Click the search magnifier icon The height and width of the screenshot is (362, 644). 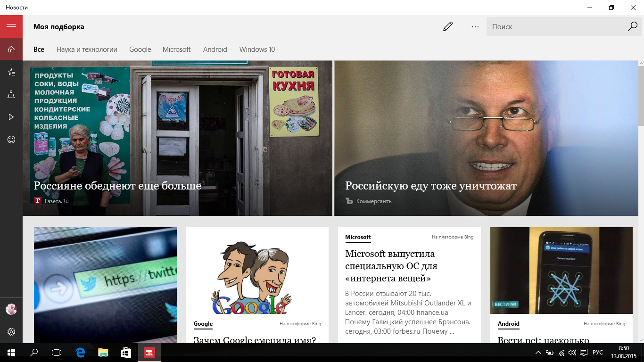point(633,26)
